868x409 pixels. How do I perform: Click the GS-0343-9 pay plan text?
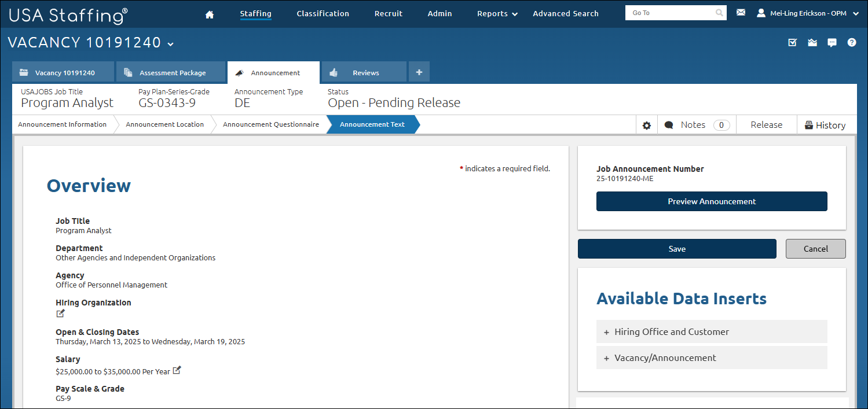(167, 103)
